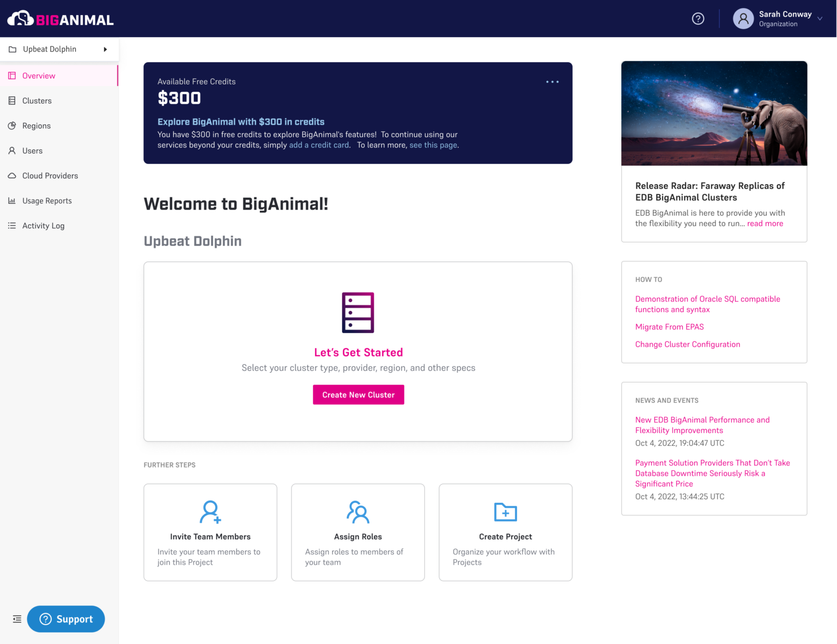Open the credits card ellipsis menu
Screen dimensions: 837x644
pos(552,82)
